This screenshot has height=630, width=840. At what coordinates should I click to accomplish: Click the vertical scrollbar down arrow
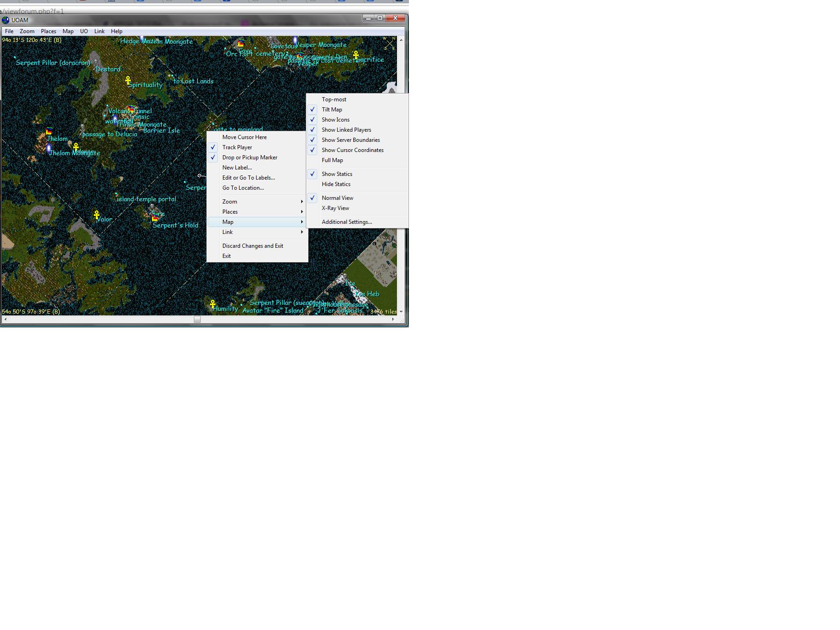pos(401,312)
